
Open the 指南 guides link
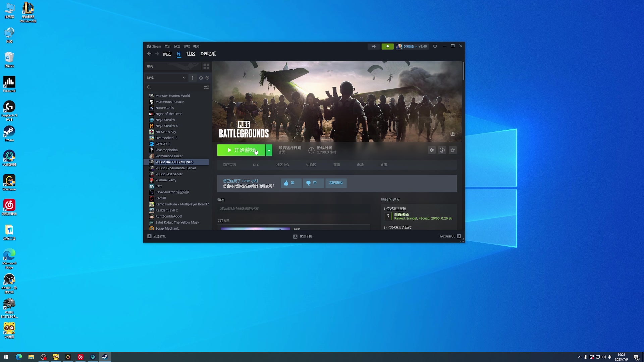336,165
